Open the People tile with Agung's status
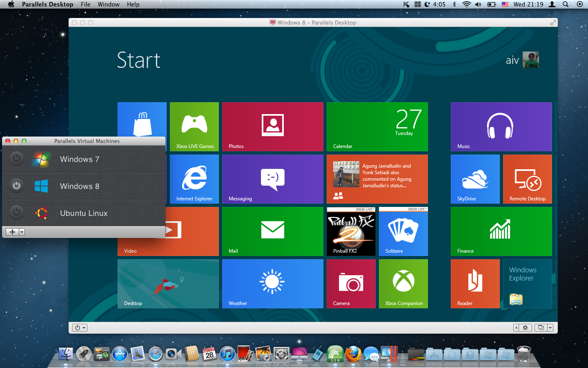588x368 pixels. [x=377, y=179]
